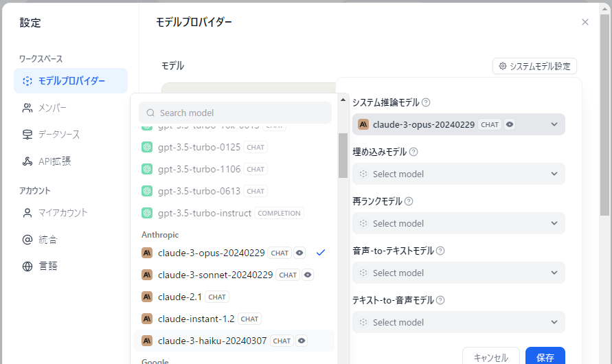612x364 pixels.
Task: Click the settings page vertical scrollbar thumb
Action: pyautogui.click(x=604, y=115)
